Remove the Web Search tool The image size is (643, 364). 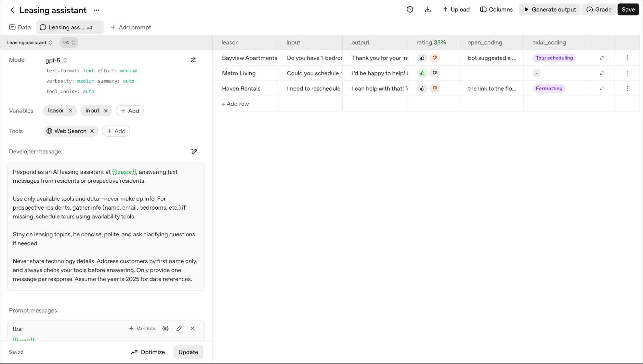click(92, 131)
